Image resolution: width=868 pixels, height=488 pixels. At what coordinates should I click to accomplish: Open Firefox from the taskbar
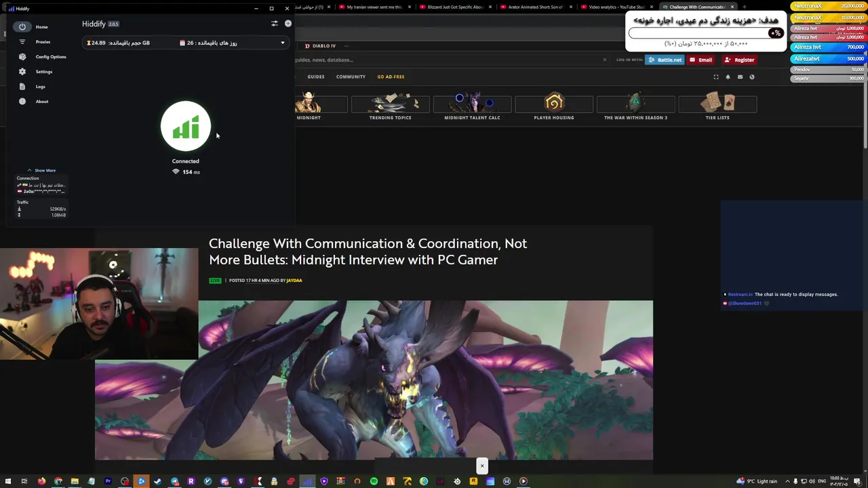41,481
